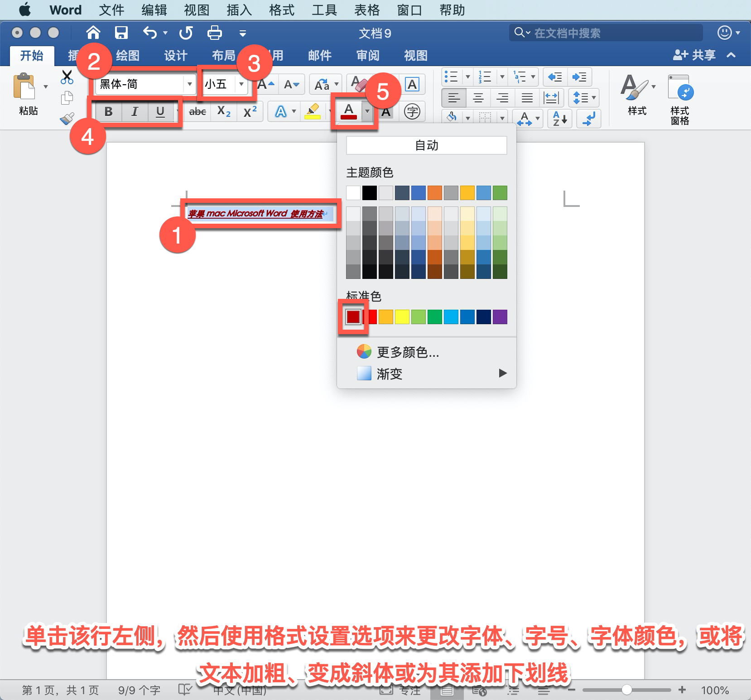Screen dimensions: 751x700
Task: Justify the paragraph text
Action: 527,97
